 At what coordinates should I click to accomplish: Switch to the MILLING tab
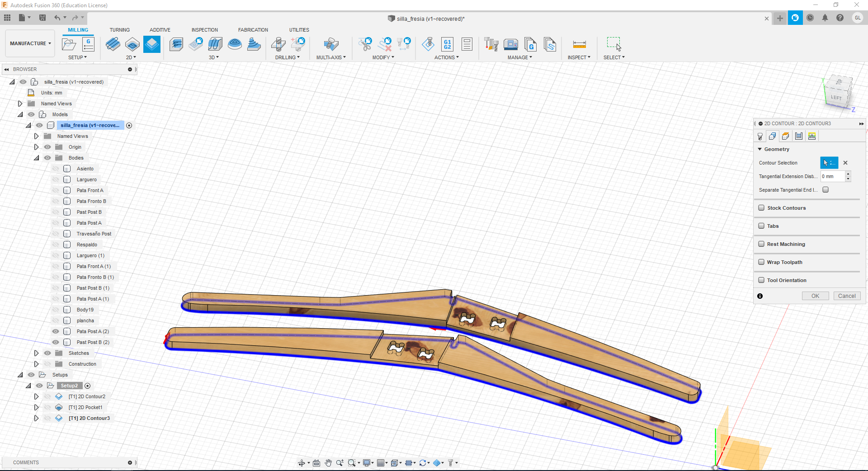[x=78, y=30]
